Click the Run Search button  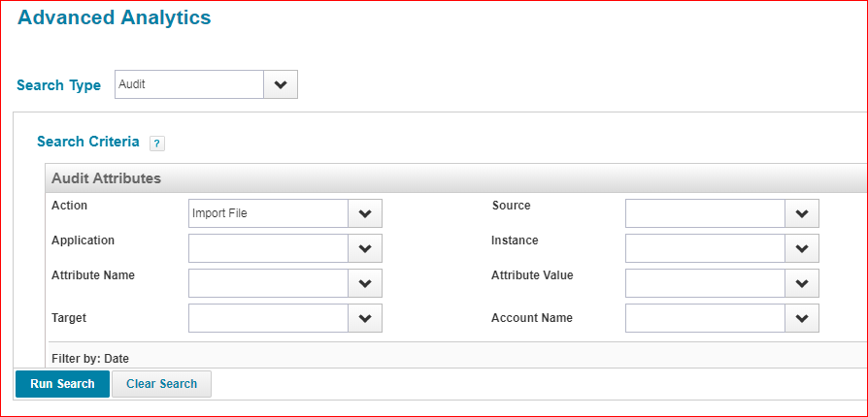click(x=62, y=384)
